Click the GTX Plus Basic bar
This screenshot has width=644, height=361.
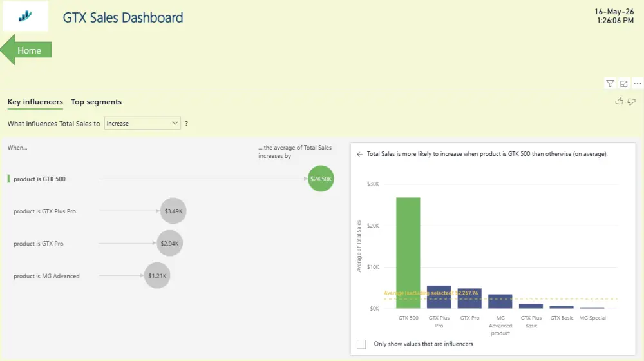click(x=531, y=306)
